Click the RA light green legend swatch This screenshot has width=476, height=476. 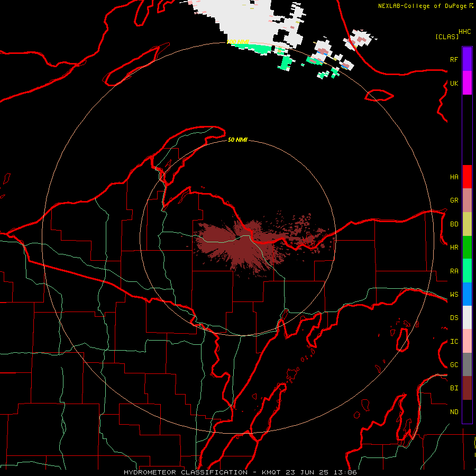tap(467, 271)
